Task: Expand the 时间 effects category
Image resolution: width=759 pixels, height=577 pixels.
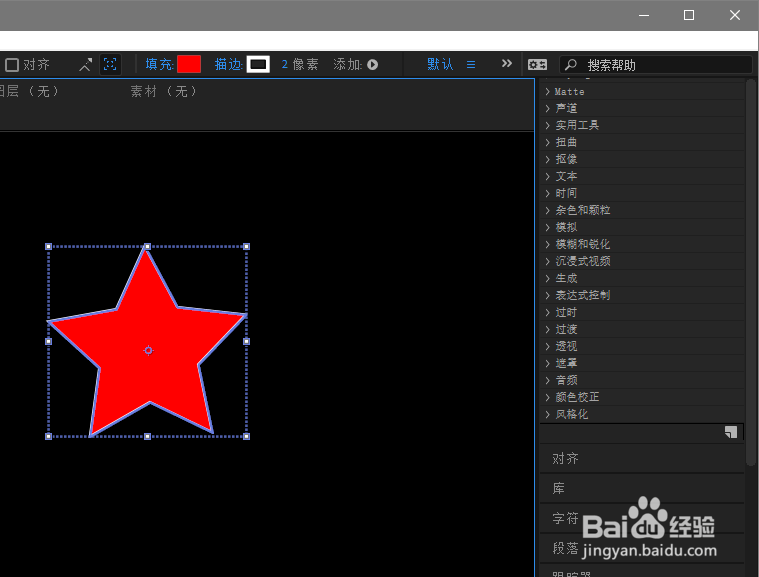Action: click(547, 193)
